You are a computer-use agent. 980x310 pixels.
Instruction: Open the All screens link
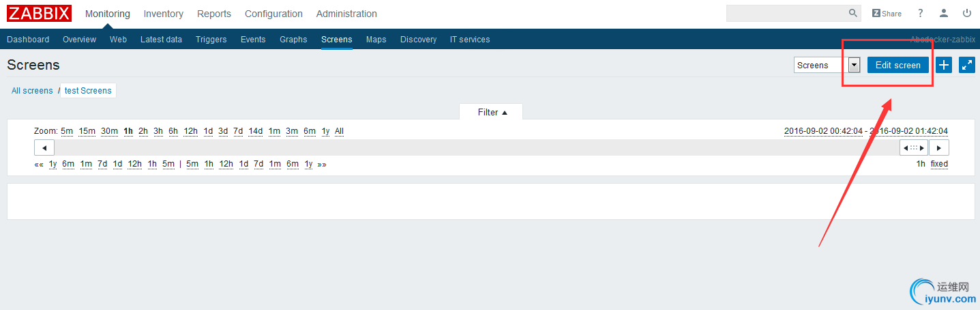(32, 91)
